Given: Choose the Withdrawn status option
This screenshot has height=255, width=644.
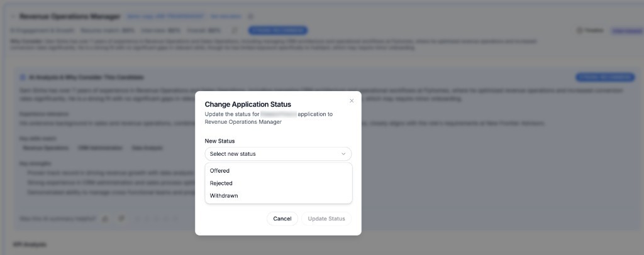Looking at the screenshot, I should pos(279,195).
